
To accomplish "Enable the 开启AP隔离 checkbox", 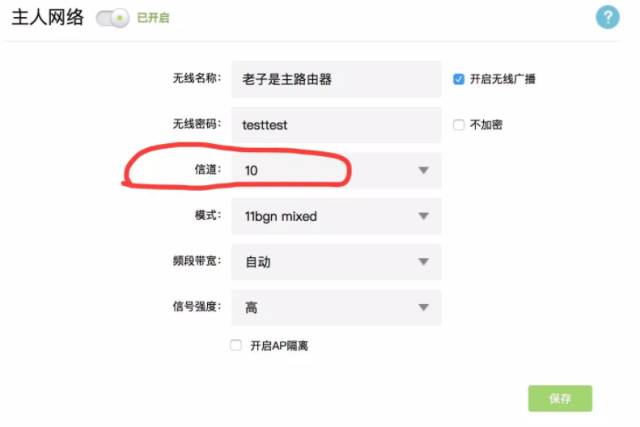I will [x=236, y=345].
